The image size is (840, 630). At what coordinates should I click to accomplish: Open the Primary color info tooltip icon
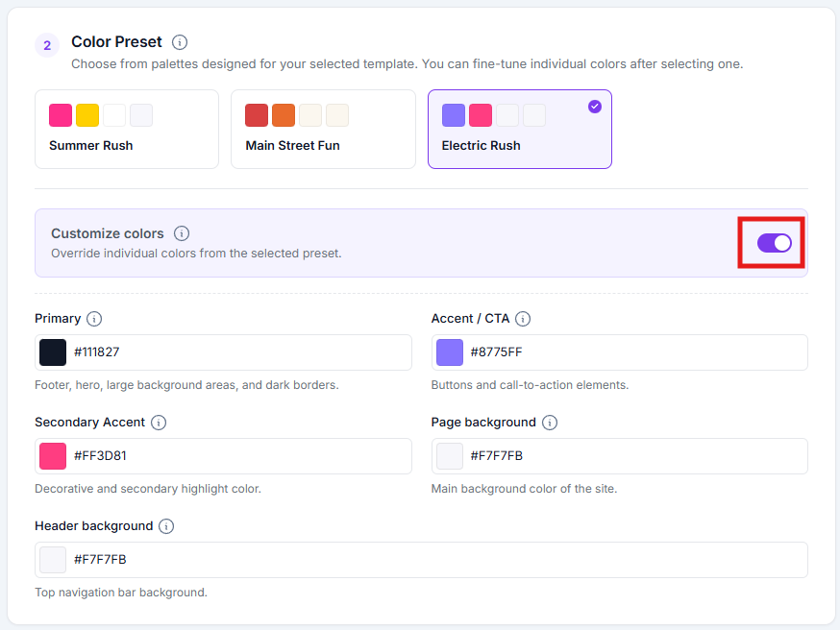point(94,319)
